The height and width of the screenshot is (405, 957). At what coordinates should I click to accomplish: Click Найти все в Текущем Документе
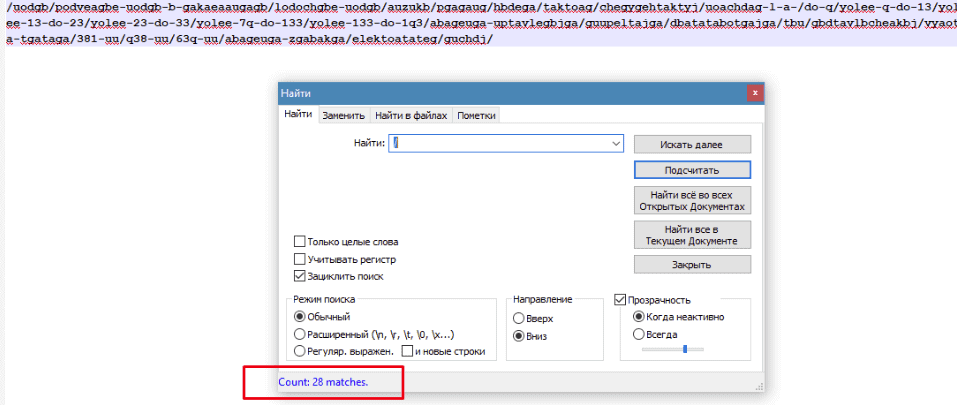coord(692,235)
